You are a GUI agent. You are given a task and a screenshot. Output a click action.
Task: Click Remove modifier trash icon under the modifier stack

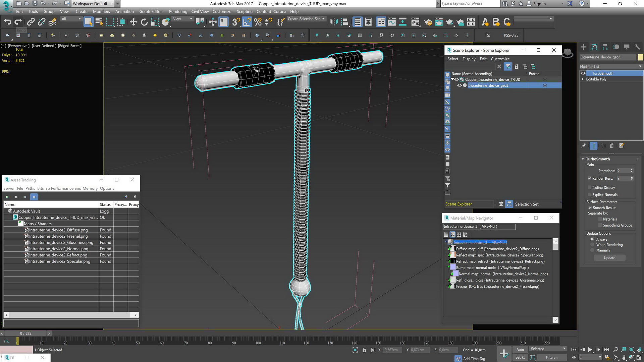point(612,146)
